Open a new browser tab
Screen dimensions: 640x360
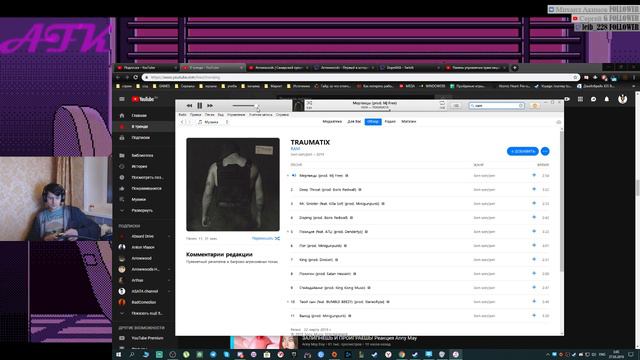tap(514, 68)
